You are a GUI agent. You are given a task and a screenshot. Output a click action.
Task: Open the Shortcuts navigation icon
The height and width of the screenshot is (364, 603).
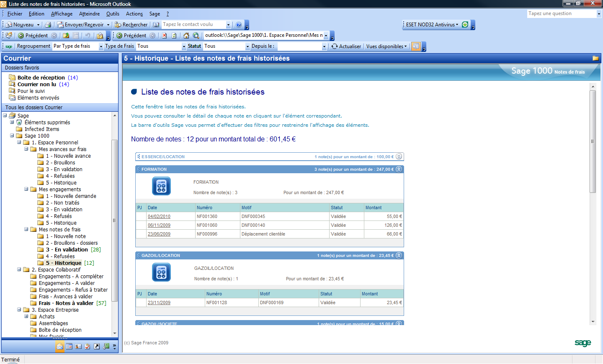pos(97,346)
